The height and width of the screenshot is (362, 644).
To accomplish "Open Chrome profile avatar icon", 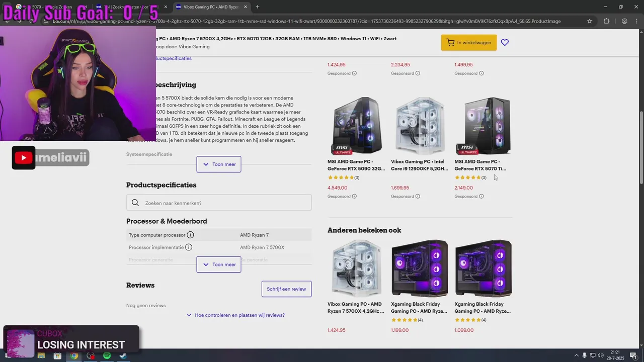I will (624, 21).
